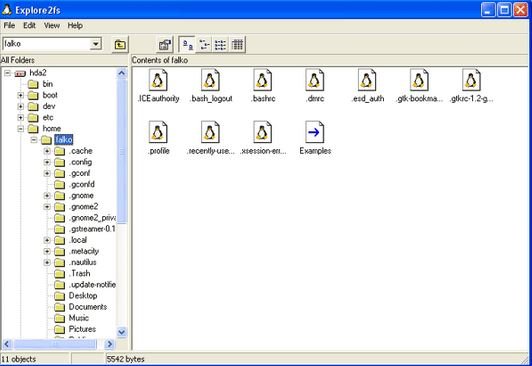
Task: Expand the etc folder node
Action: [x=21, y=118]
